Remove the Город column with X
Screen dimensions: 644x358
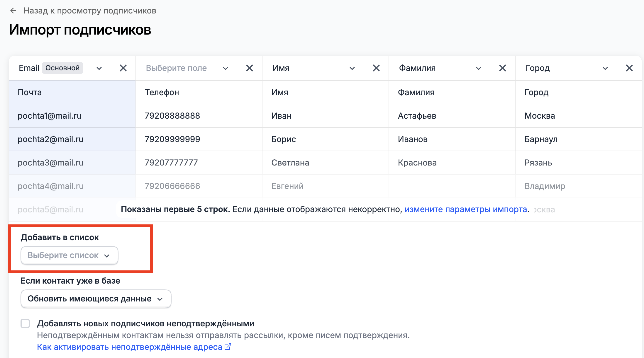coord(629,68)
